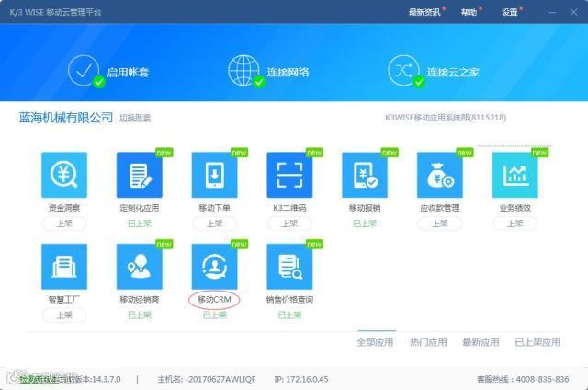Image resolution: width=588 pixels, height=390 pixels.
Task: Click the 启用帐套 label
Action: coord(128,72)
